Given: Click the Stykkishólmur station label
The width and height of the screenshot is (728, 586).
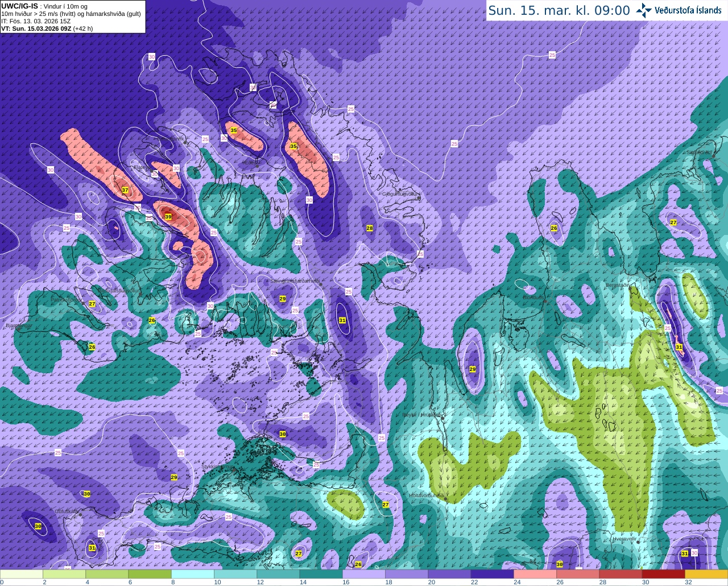Looking at the screenshot, I should coord(217,466).
